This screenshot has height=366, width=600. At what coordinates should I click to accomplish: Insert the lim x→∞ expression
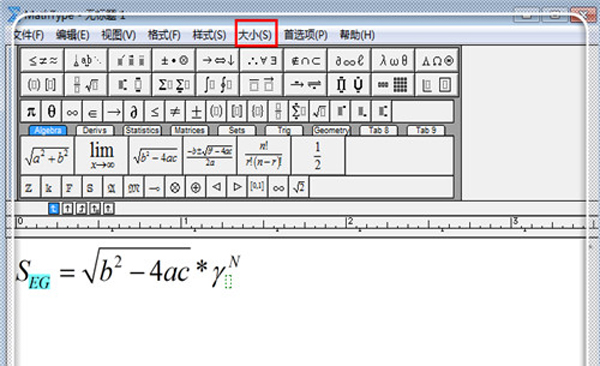(101, 156)
